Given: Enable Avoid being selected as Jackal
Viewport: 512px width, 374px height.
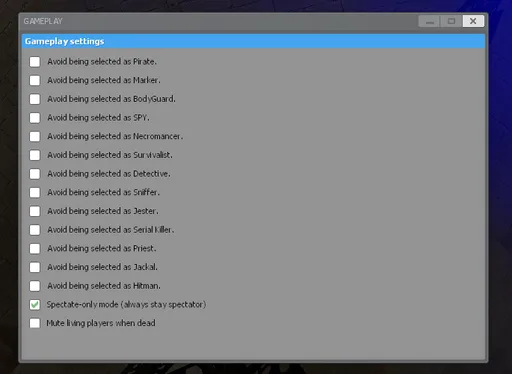Looking at the screenshot, I should point(35,267).
